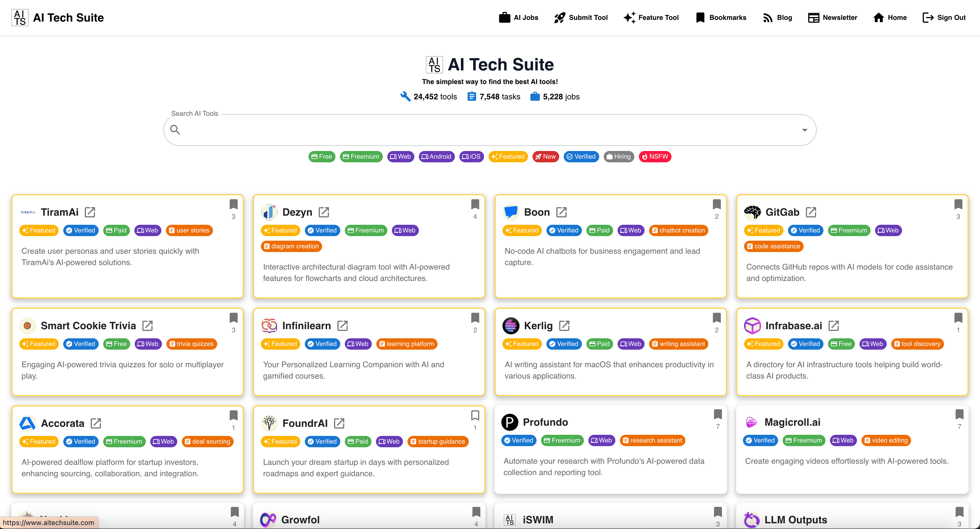Click the New filter chip
Screen dimensions: 980x529
click(546, 157)
